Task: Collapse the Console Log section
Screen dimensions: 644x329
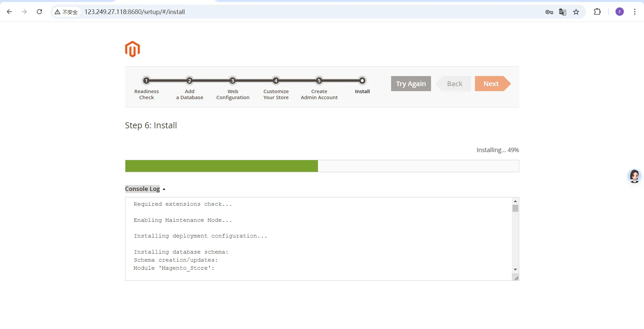Action: (145, 189)
